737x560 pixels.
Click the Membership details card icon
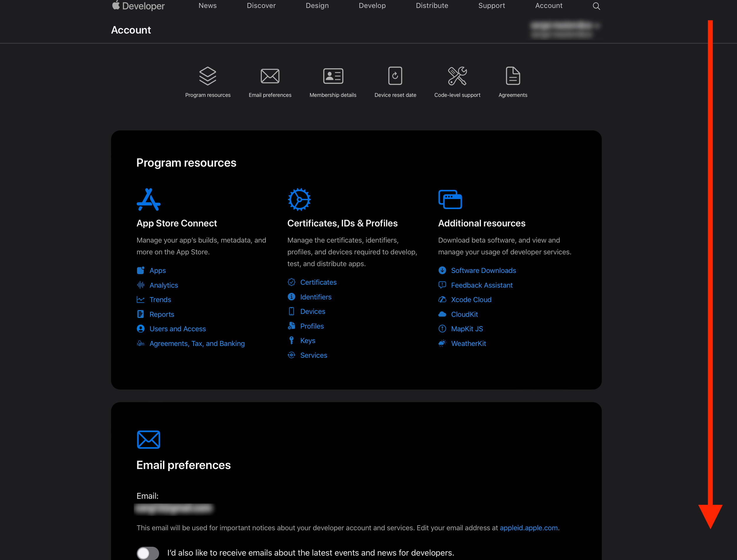pos(333,76)
